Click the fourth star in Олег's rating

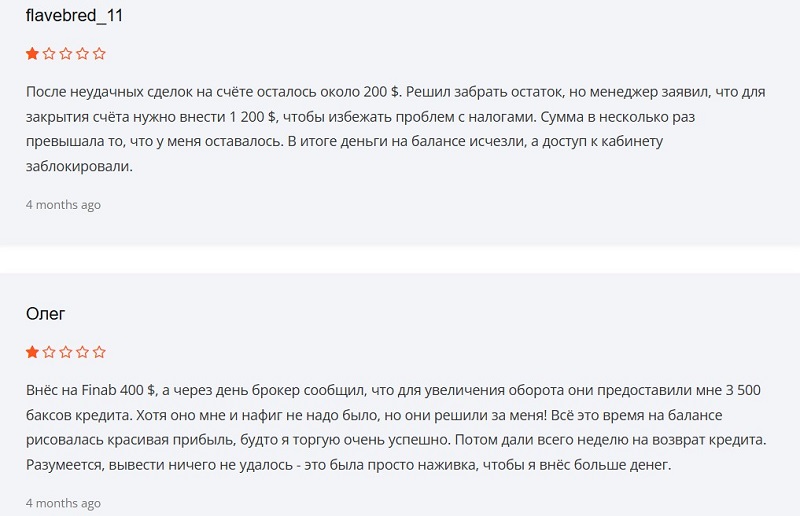(x=82, y=352)
